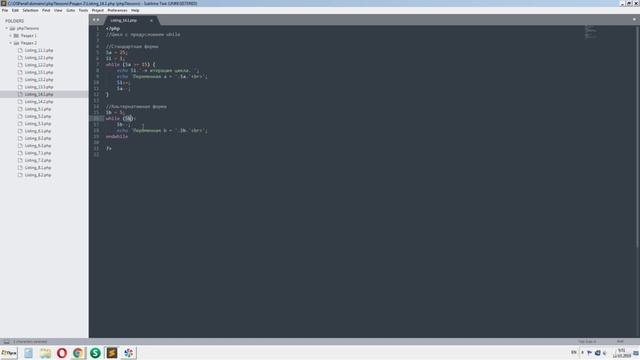Screen dimensions: 640x360
Task: Open Listing_13.3.php in the sidebar
Action: click(39, 87)
